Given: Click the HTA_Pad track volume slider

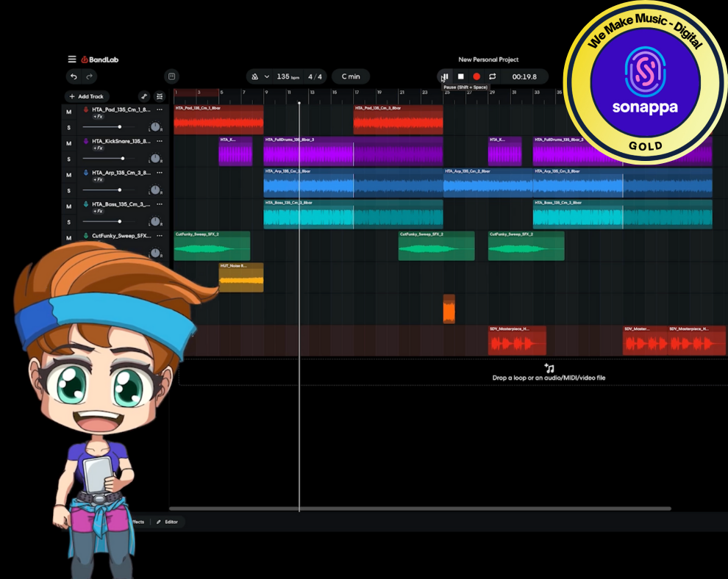Looking at the screenshot, I should pos(109,126).
